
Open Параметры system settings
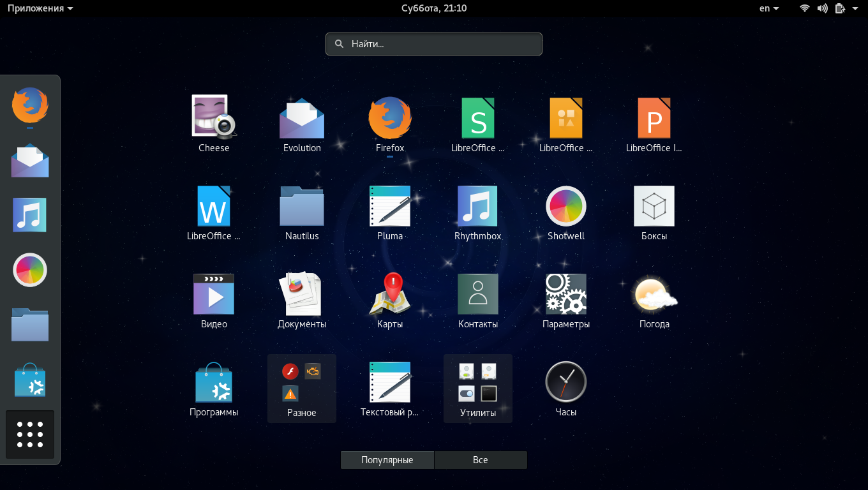tap(566, 300)
